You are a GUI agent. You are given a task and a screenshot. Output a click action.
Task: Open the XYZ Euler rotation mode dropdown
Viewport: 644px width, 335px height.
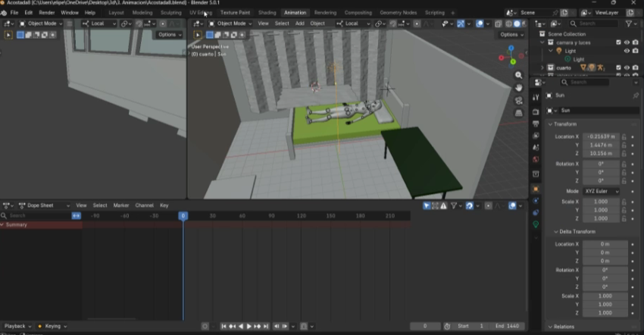coord(601,191)
